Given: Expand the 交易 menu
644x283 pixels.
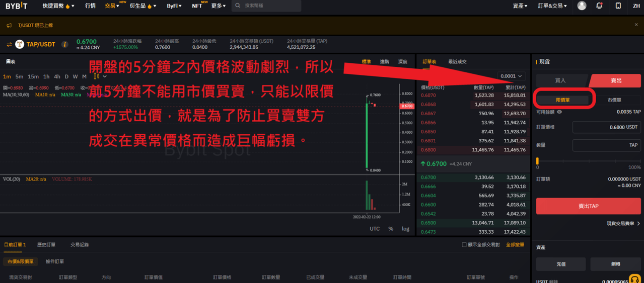Looking at the screenshot, I should [x=112, y=6].
